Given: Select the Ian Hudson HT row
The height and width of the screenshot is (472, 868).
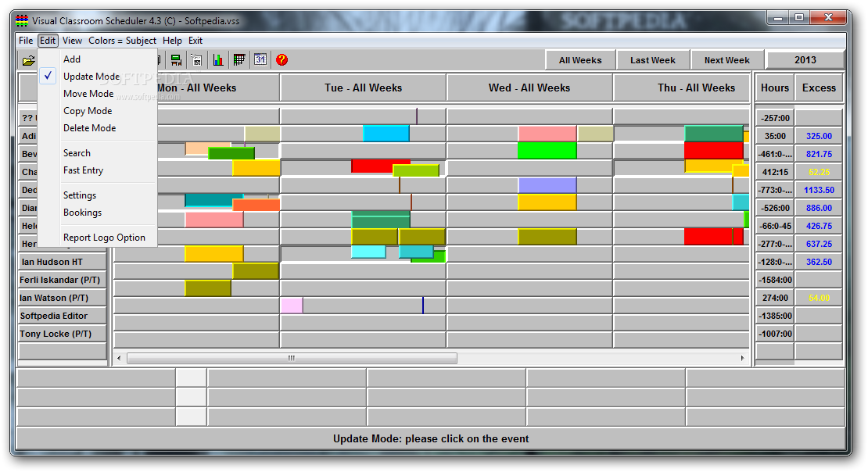Looking at the screenshot, I should (x=62, y=262).
